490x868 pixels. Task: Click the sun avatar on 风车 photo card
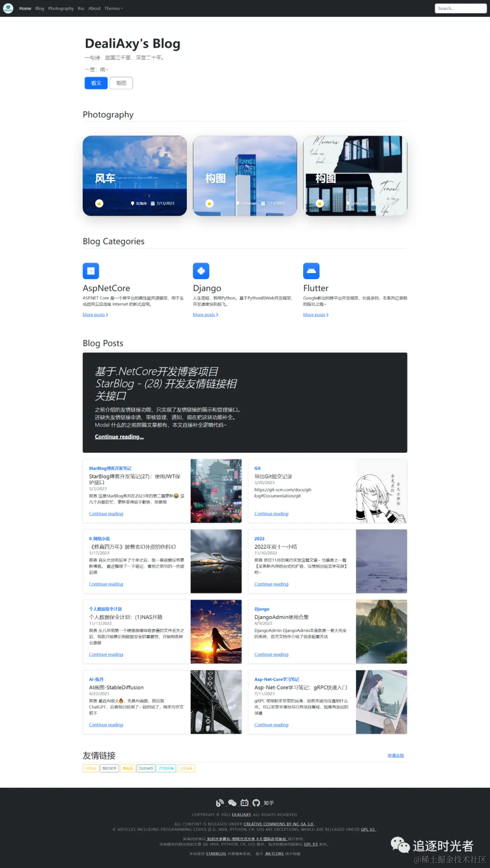click(x=99, y=204)
